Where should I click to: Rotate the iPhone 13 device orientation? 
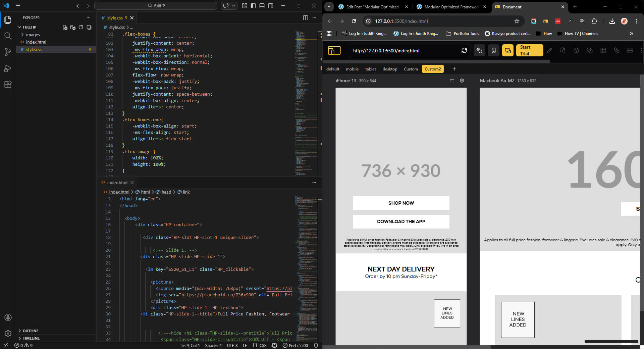pos(452,81)
